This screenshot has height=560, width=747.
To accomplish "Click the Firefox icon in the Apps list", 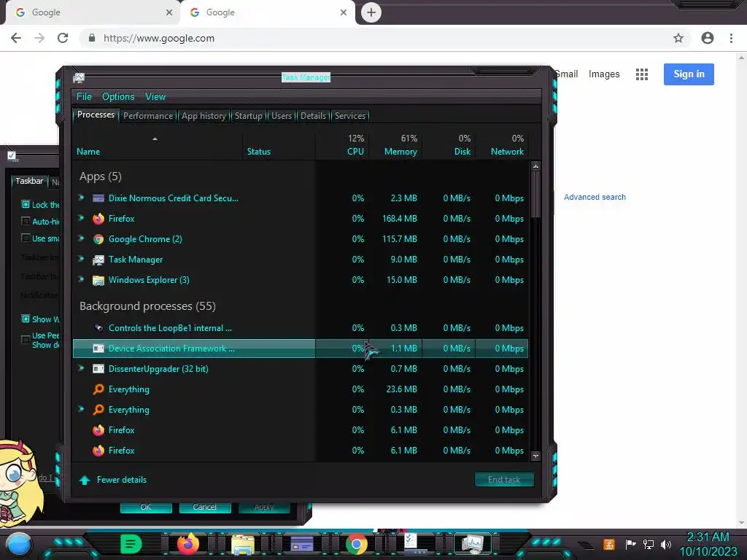I will (98, 219).
